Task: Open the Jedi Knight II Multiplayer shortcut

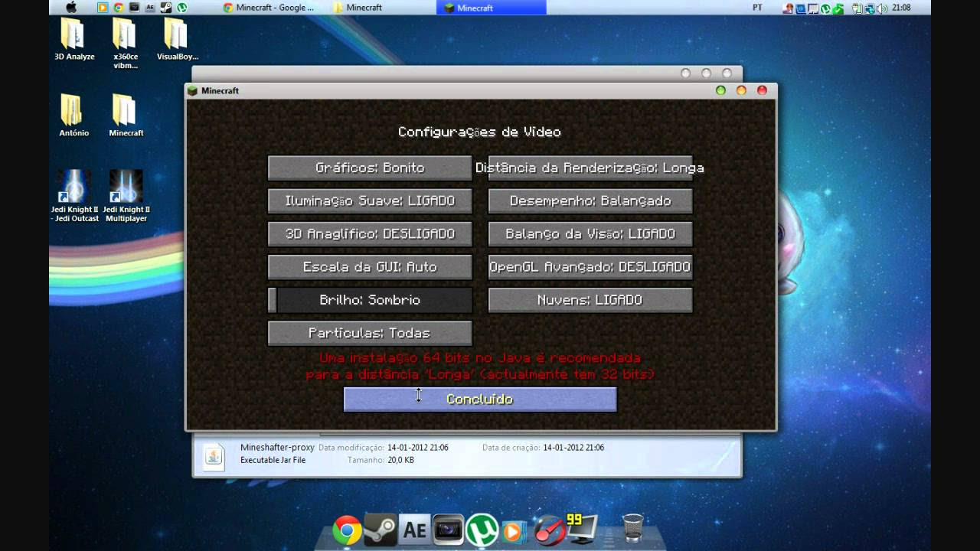Action: [126, 196]
